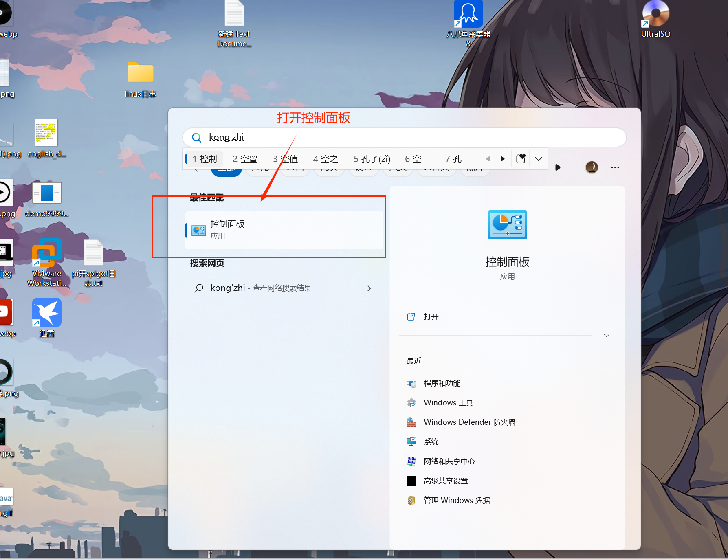Choose IME candidate 3 空值

(286, 159)
